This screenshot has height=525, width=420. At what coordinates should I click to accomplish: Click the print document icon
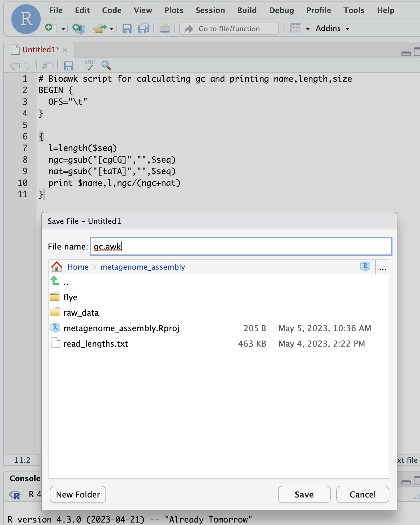[x=165, y=28]
